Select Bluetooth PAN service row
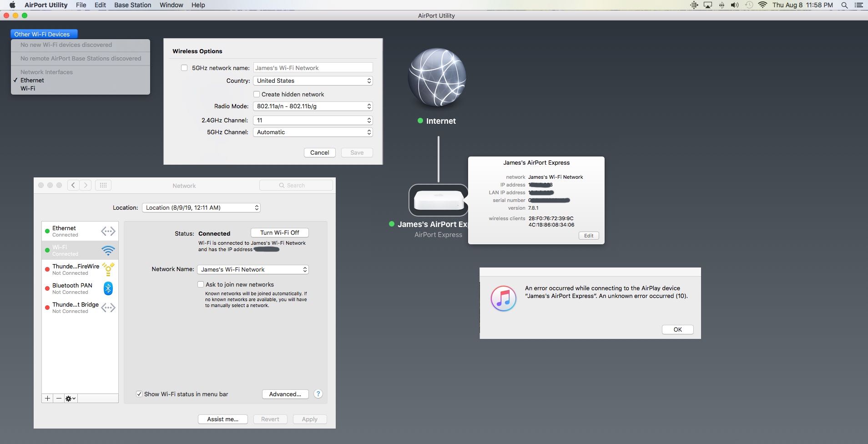Viewport: 868px width, 444px height. [80, 288]
